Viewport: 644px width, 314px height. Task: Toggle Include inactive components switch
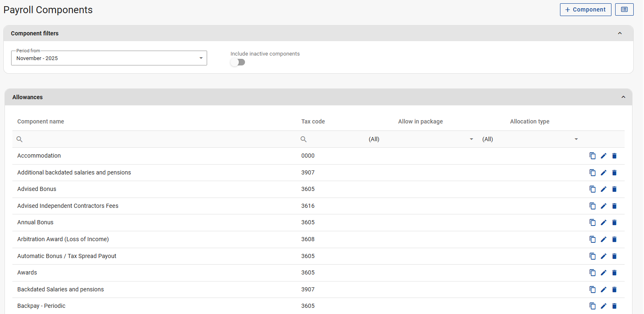(238, 62)
